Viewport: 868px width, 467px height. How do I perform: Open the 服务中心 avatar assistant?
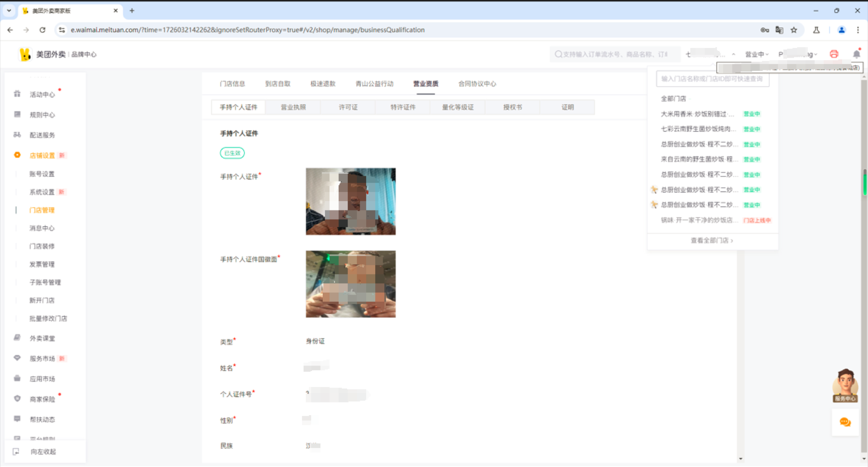click(x=845, y=385)
